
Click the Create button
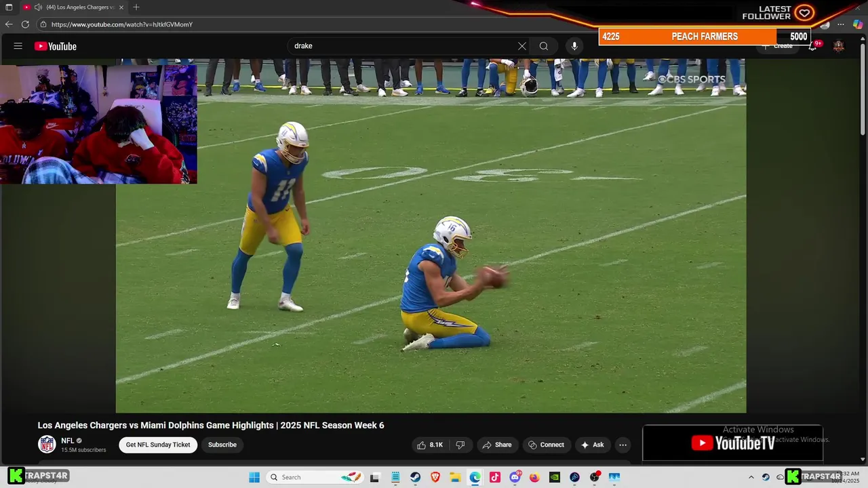tap(776, 46)
